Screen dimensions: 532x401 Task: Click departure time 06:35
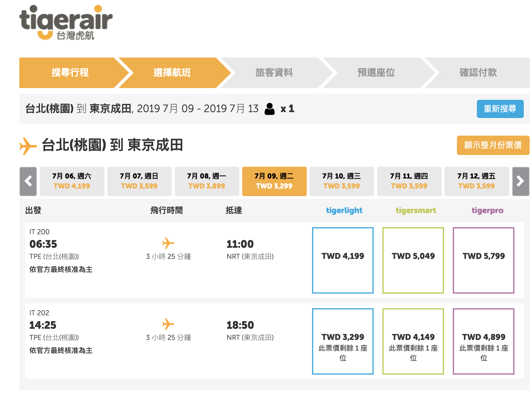[x=43, y=244]
